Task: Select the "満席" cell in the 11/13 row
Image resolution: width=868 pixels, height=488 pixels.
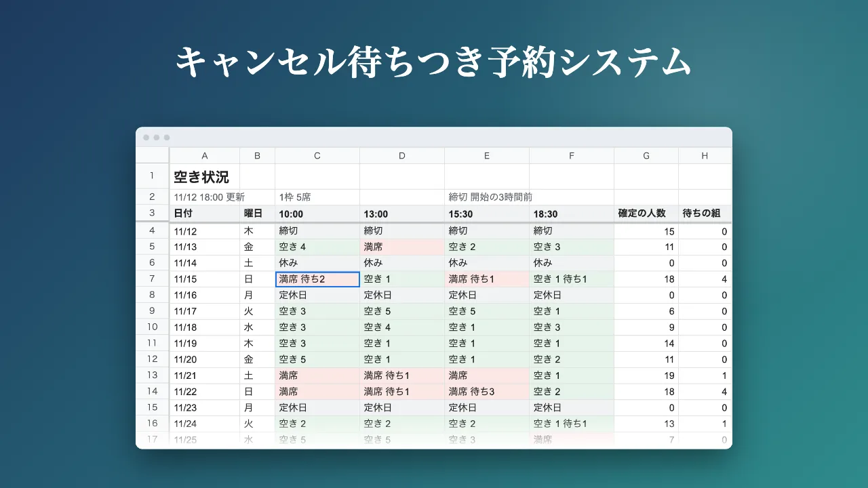Action: 402,247
